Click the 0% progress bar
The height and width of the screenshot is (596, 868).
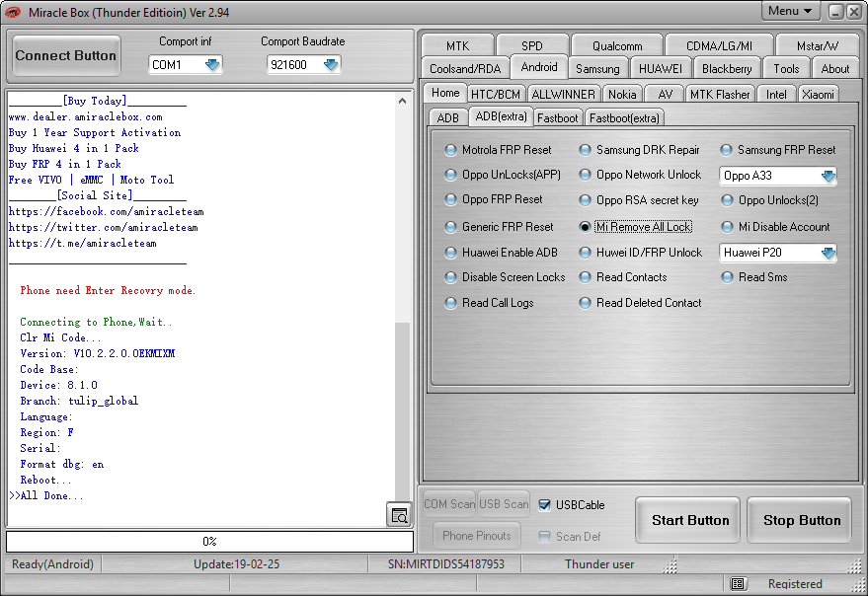209,541
